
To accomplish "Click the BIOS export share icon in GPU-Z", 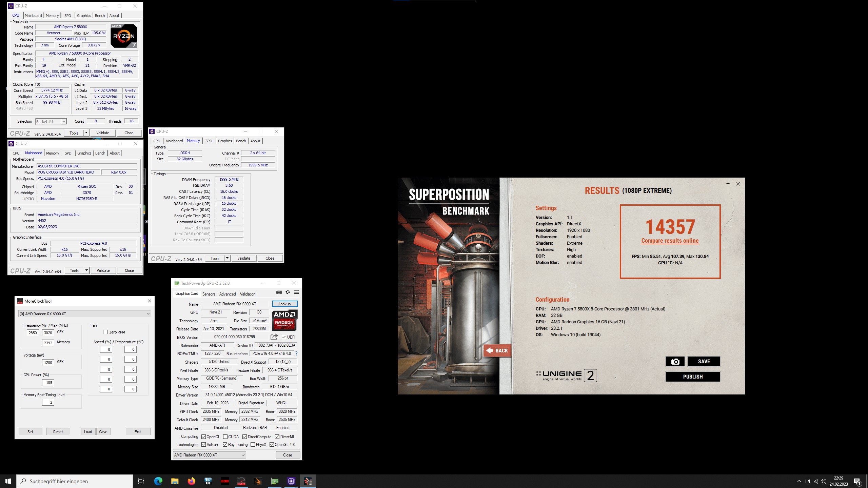I will (x=274, y=337).
